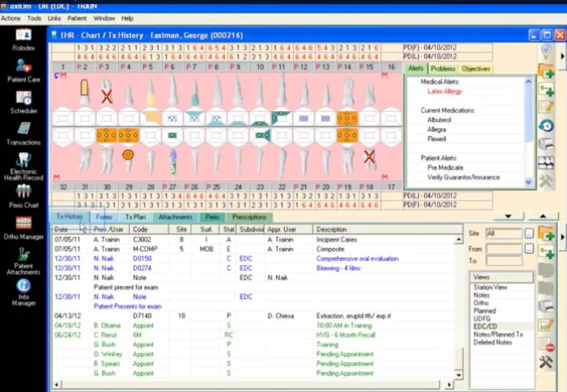Open the Ortho Manager module
Viewport: 567px width, 392px height.
click(x=23, y=227)
